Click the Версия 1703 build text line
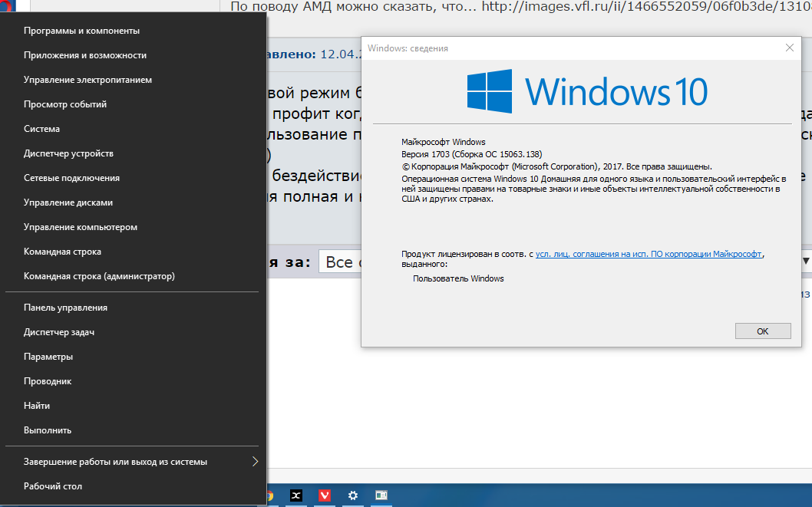 471,154
